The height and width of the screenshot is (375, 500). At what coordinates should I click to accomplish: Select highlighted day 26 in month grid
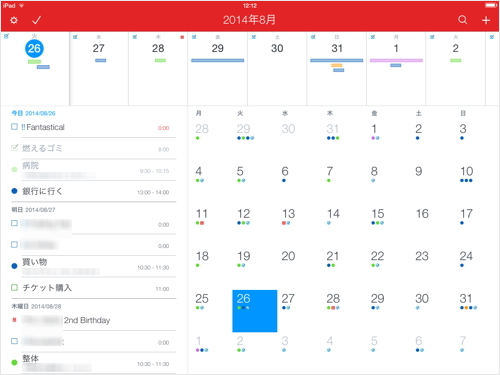255,311
